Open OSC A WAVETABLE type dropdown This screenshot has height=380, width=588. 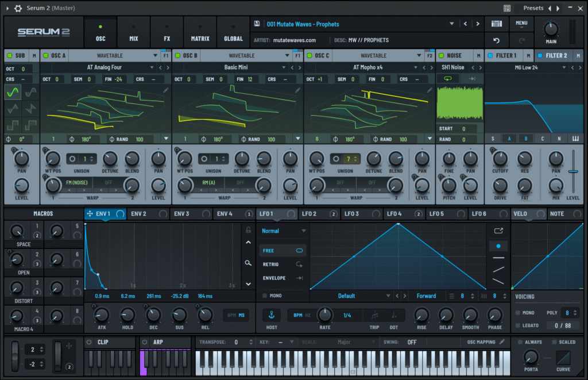155,56
